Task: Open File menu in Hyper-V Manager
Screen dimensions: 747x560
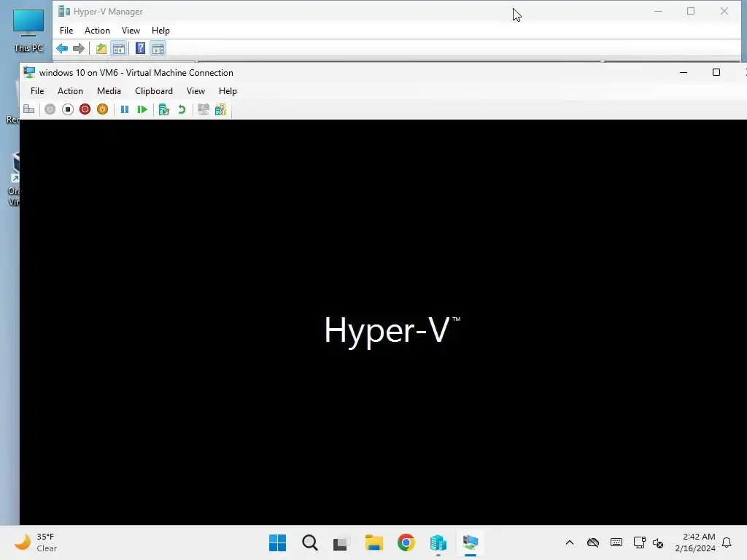Action: (66, 31)
